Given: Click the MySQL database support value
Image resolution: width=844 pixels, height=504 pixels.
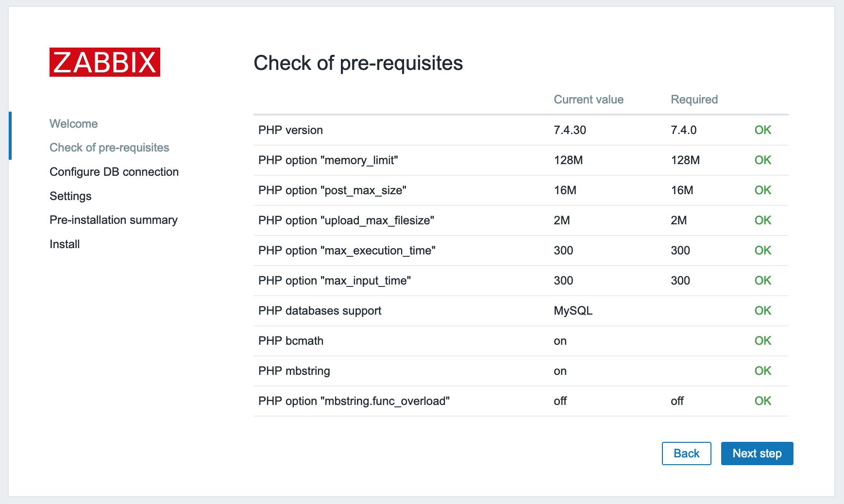Looking at the screenshot, I should coord(573,311).
